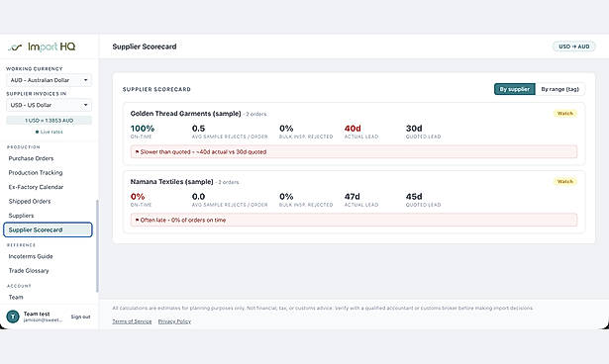Click the 100% on-time value
The width and height of the screenshot is (609, 364).
coord(143,129)
